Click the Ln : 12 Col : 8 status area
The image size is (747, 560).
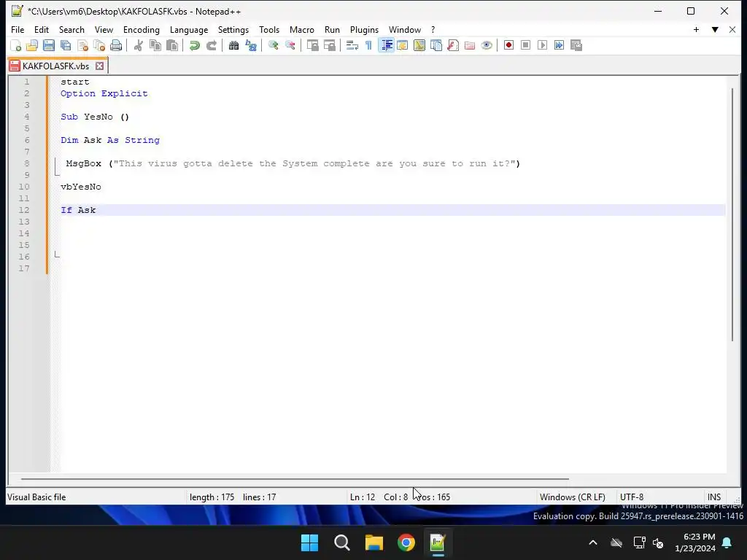379,497
